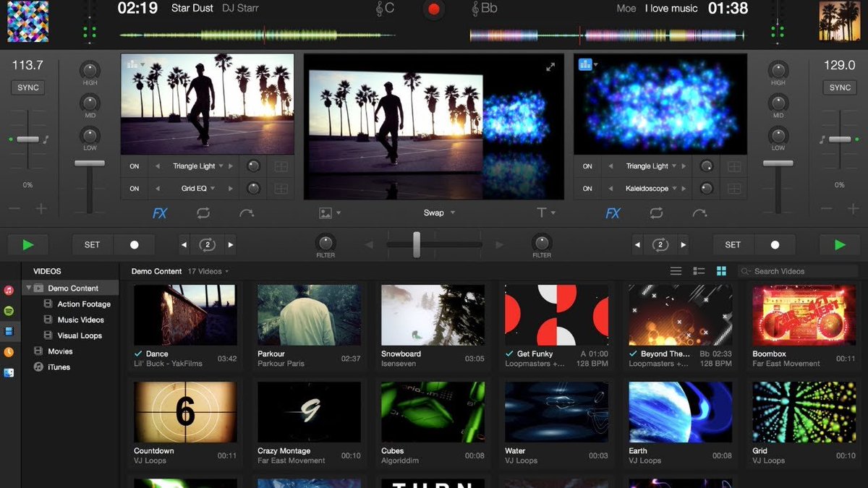Open the Finder source icon in sidebar
868x488 pixels.
pos(9,373)
